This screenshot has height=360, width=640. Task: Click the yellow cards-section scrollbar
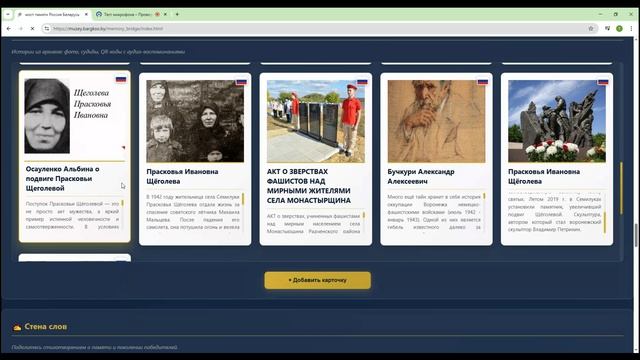pyautogui.click(x=621, y=188)
